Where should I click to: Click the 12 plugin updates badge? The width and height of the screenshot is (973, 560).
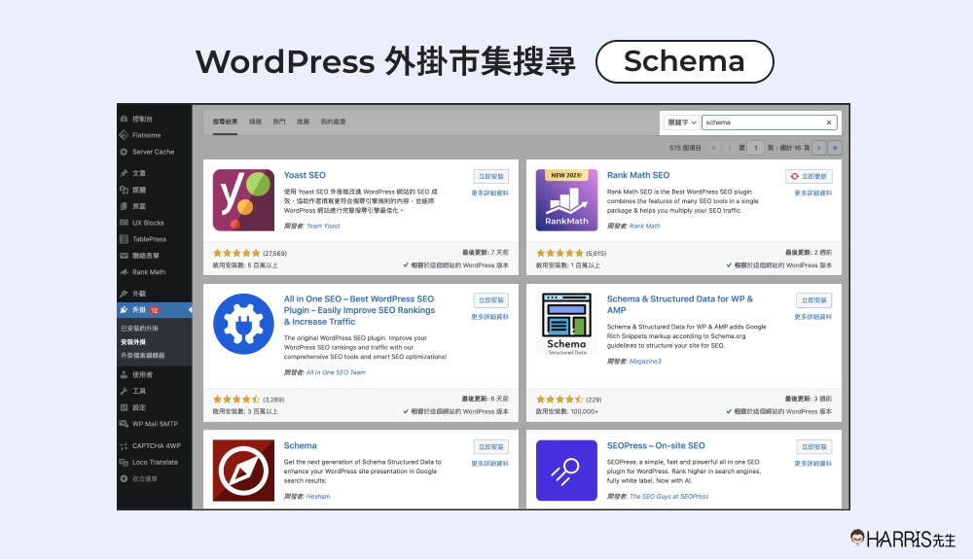tap(154, 310)
